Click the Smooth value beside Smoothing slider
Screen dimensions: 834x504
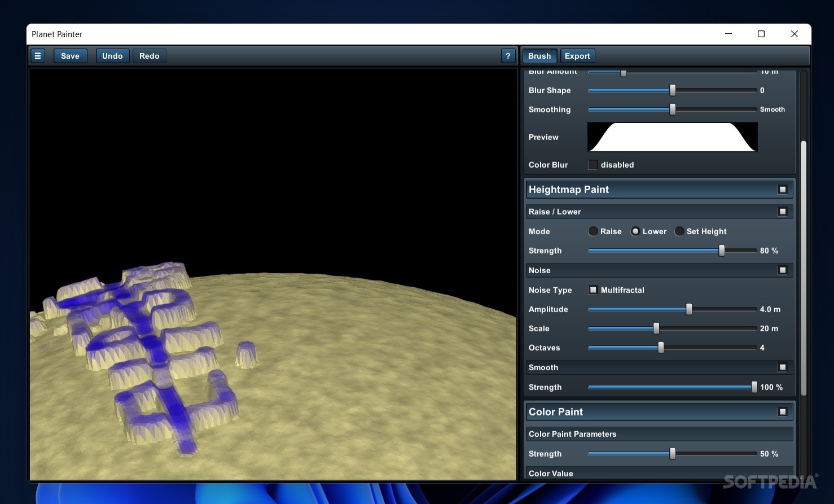[772, 109]
